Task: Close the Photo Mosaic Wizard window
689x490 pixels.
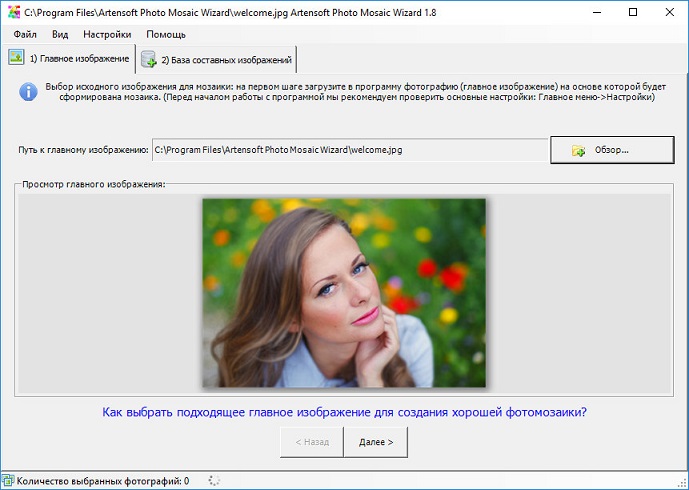Action: click(x=670, y=12)
